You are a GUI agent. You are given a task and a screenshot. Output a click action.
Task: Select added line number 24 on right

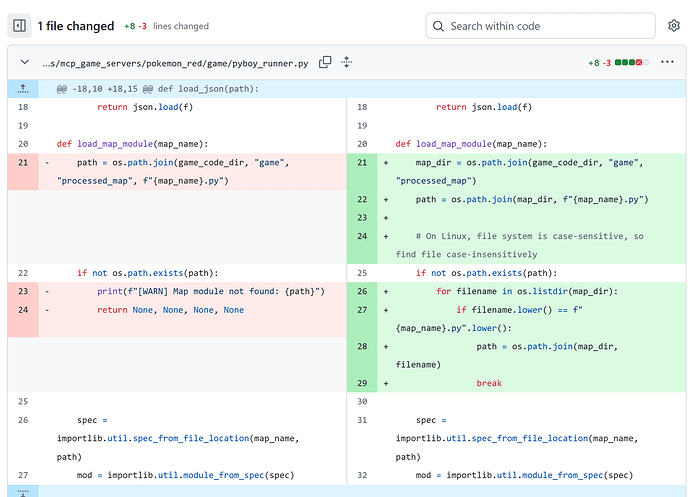[x=362, y=235]
